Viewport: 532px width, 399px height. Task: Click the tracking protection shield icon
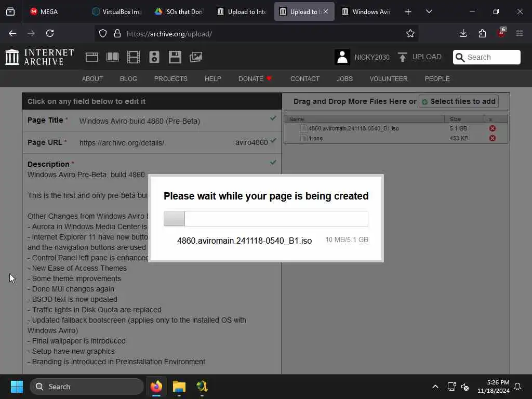point(103,33)
